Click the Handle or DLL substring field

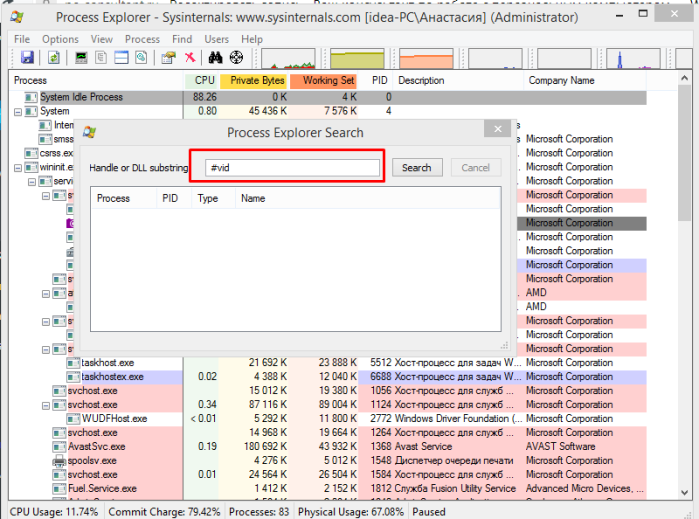(x=292, y=168)
